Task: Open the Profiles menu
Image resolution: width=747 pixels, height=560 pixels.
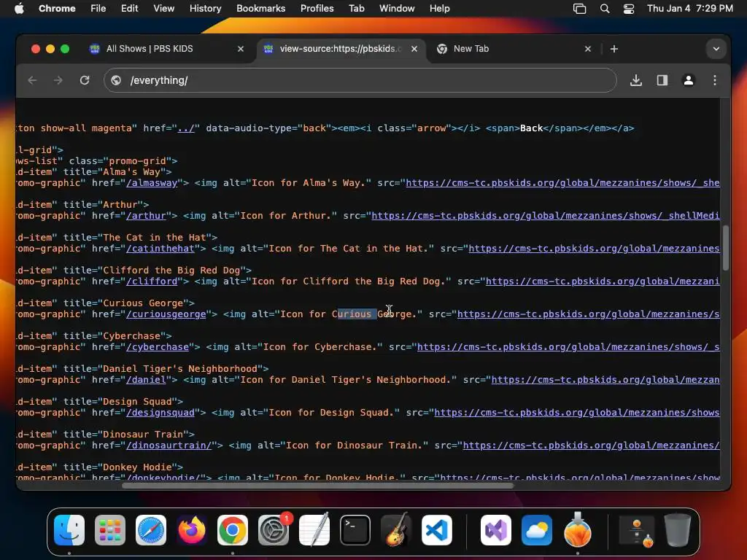Action: coord(317,9)
